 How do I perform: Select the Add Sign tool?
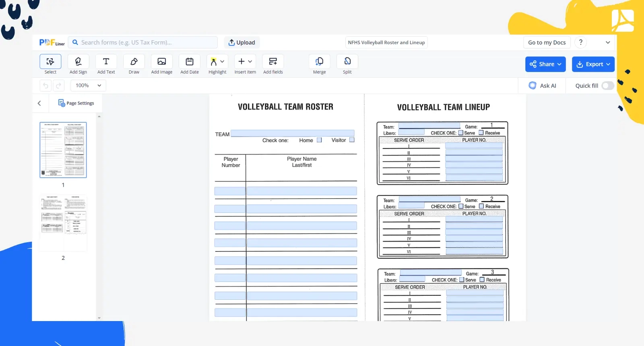[78, 62]
